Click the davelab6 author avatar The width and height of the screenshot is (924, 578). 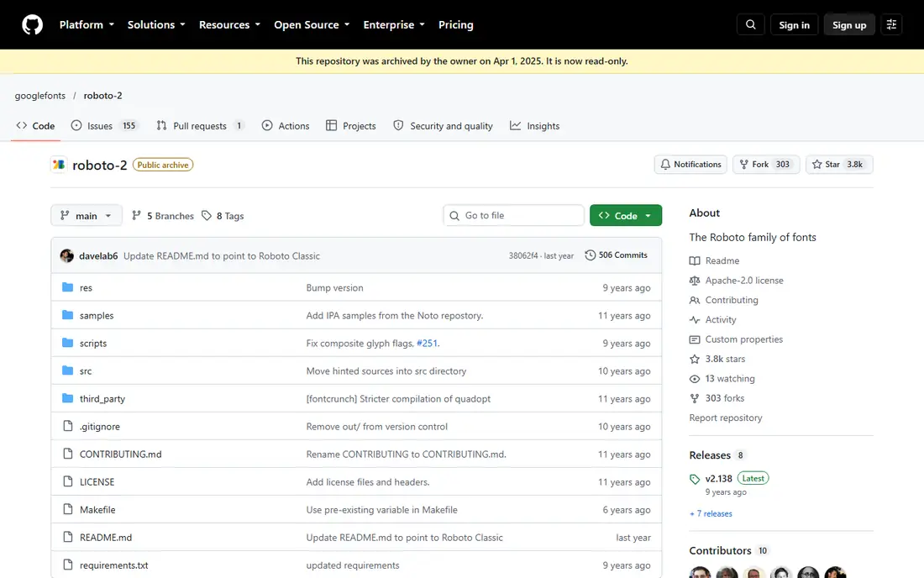66,255
